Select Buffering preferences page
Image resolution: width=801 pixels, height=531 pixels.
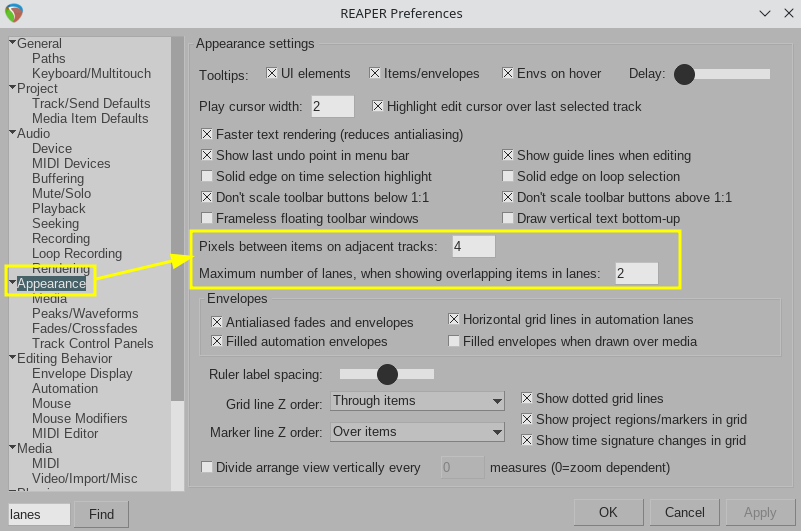pos(58,178)
